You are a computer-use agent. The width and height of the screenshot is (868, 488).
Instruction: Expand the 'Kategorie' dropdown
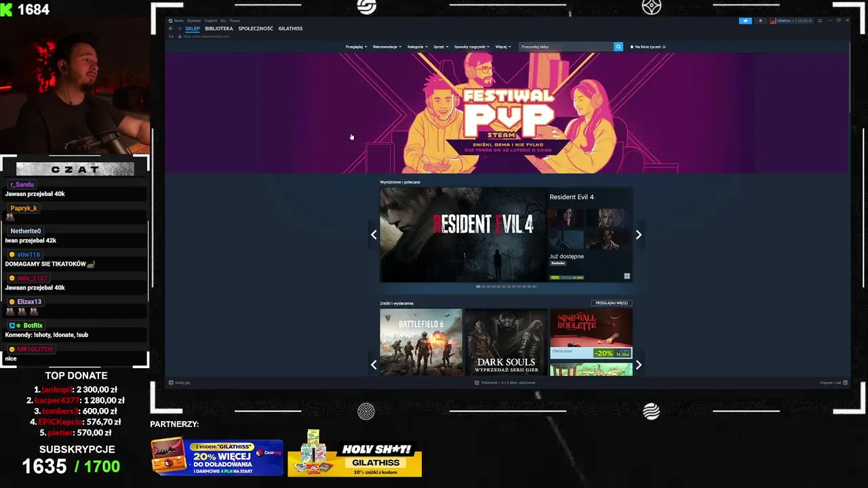coord(418,47)
